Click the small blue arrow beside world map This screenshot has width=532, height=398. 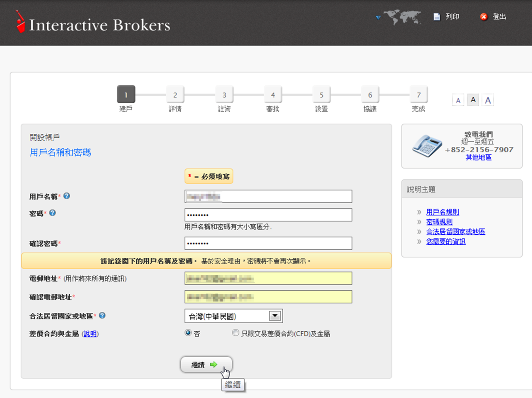coord(378,17)
